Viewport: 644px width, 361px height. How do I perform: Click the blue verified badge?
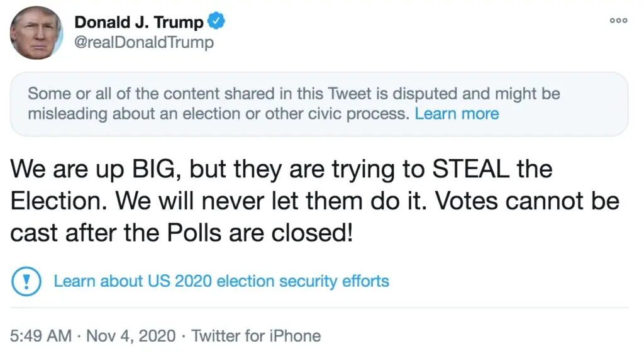click(x=217, y=22)
